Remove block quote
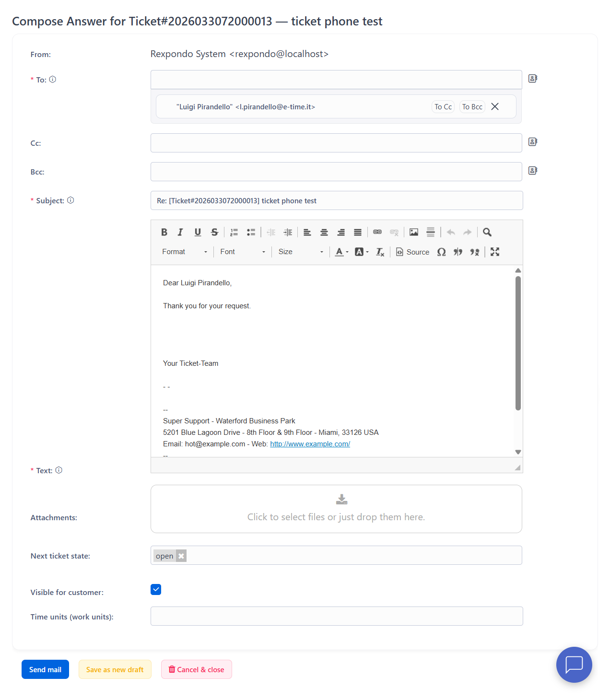This screenshot has width=610, height=700. (475, 252)
